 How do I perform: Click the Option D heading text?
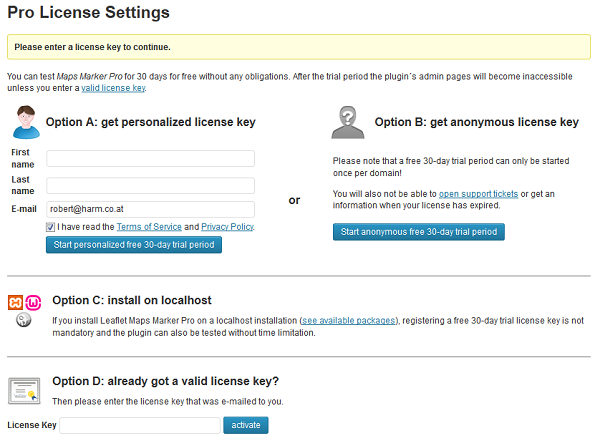tap(165, 381)
